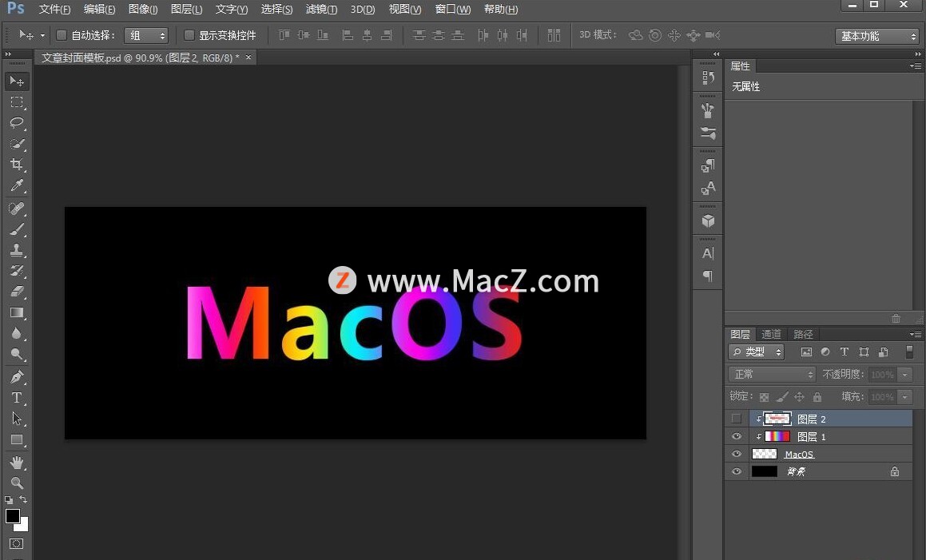Hide the MacOS text layer
Image resolution: width=926 pixels, height=560 pixels.
tap(737, 454)
